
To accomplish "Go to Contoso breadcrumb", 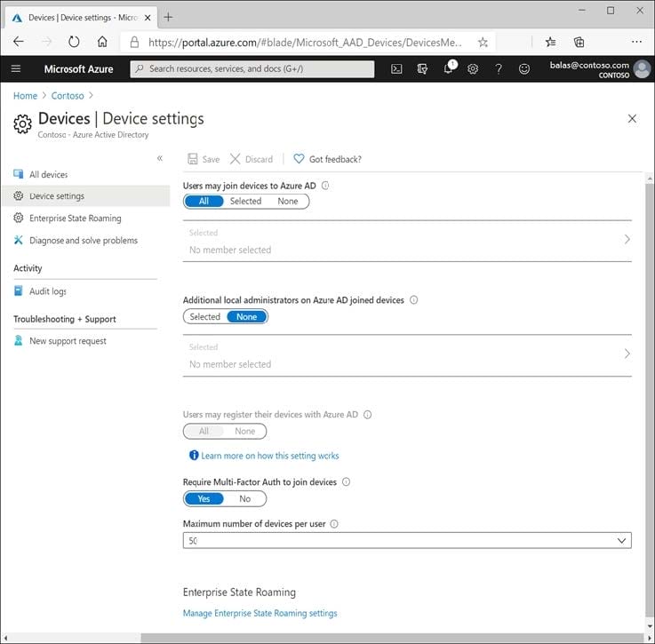I will (x=68, y=96).
